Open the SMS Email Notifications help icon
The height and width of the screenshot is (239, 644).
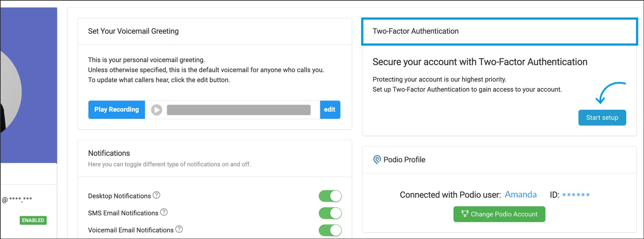pos(164,212)
